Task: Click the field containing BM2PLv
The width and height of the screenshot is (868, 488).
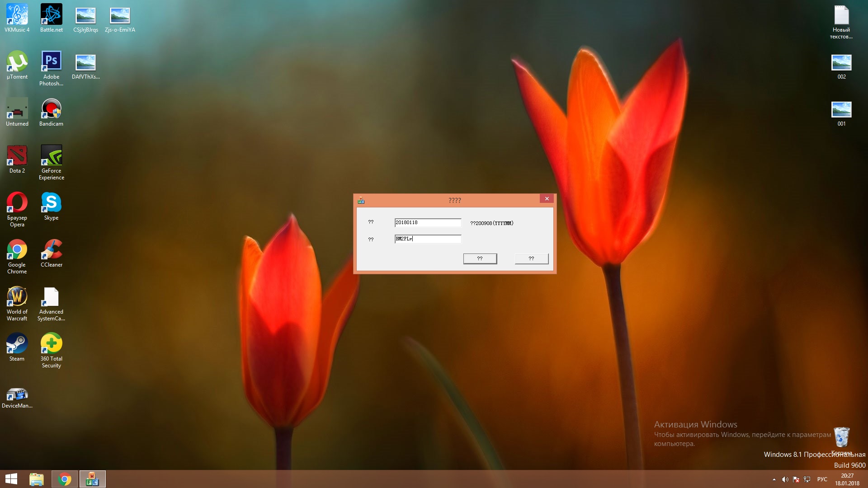Action: pos(427,239)
